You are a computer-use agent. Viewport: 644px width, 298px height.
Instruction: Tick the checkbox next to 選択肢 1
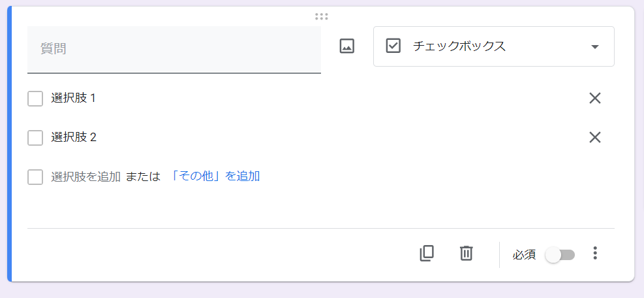pyautogui.click(x=35, y=99)
